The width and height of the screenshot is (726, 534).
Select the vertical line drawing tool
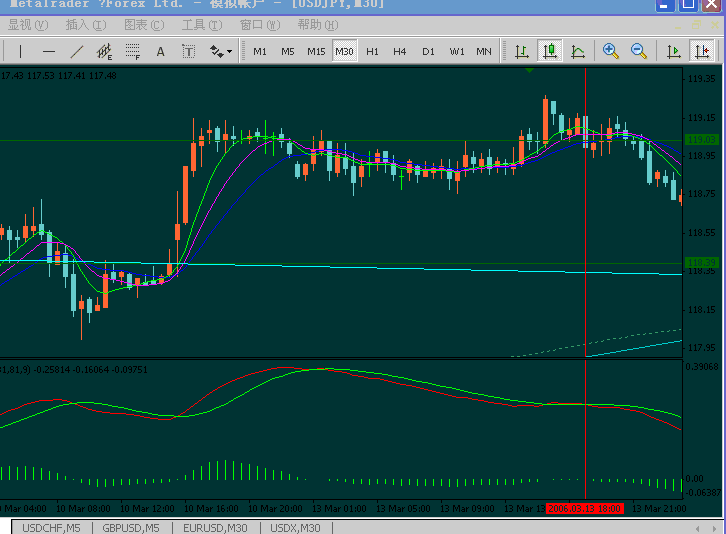20,51
